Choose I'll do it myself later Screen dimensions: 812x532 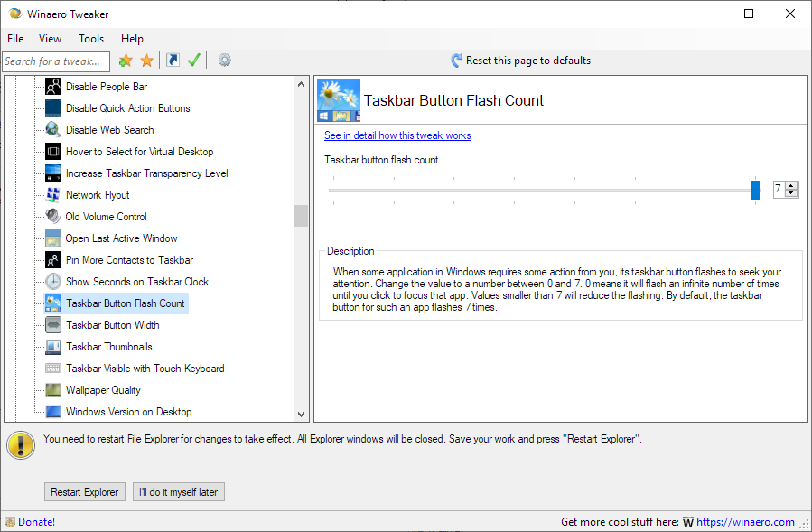179,492
